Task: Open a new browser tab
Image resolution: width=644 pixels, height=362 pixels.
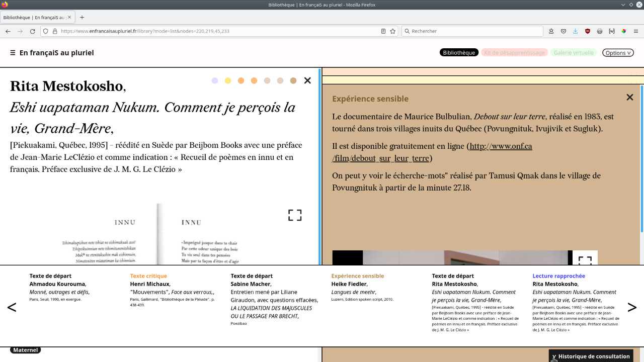Action: (82, 18)
